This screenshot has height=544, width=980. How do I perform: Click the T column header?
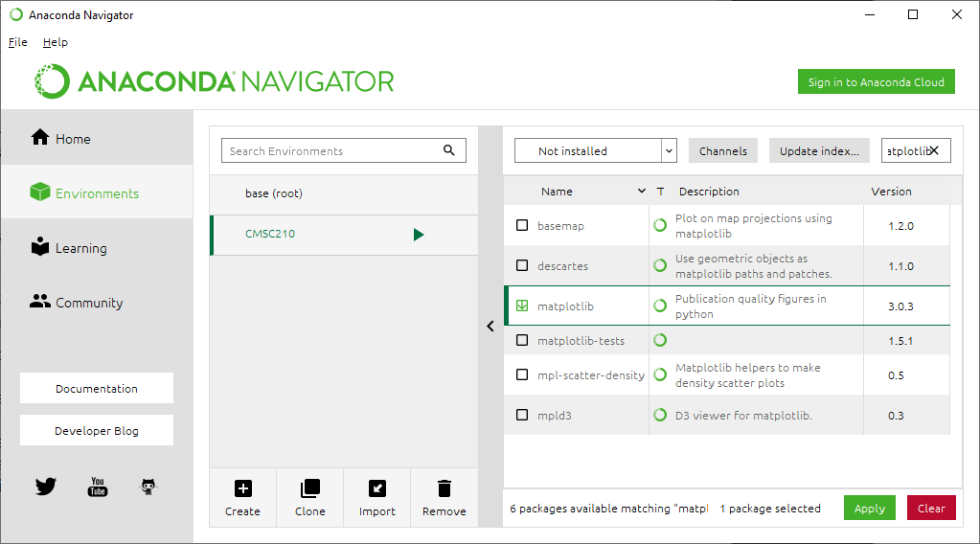660,192
